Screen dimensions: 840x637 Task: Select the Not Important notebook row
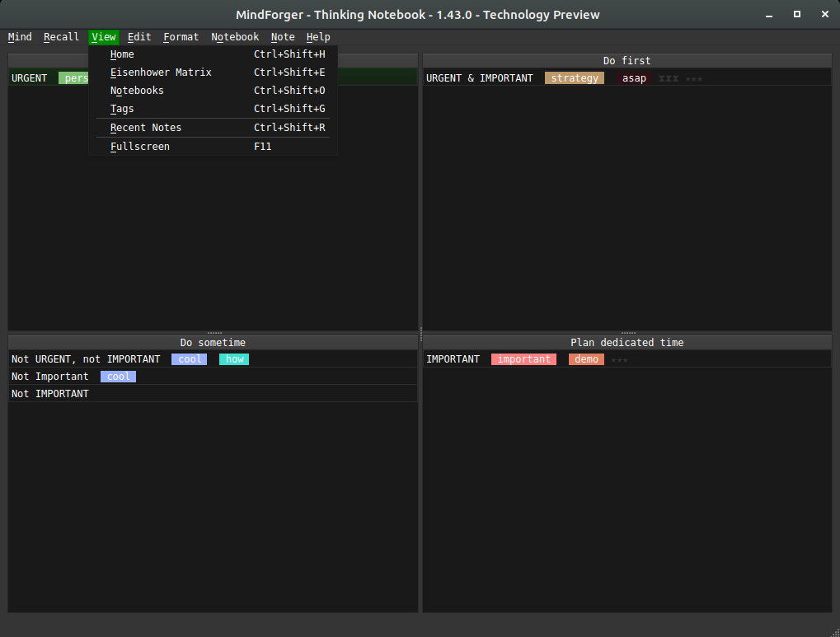tap(50, 377)
